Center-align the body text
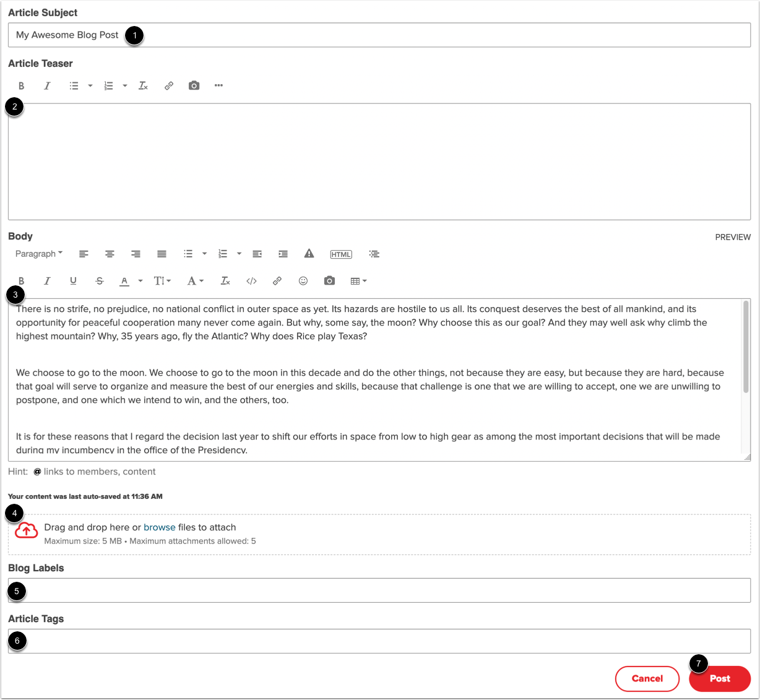The width and height of the screenshot is (760, 700). [110, 254]
